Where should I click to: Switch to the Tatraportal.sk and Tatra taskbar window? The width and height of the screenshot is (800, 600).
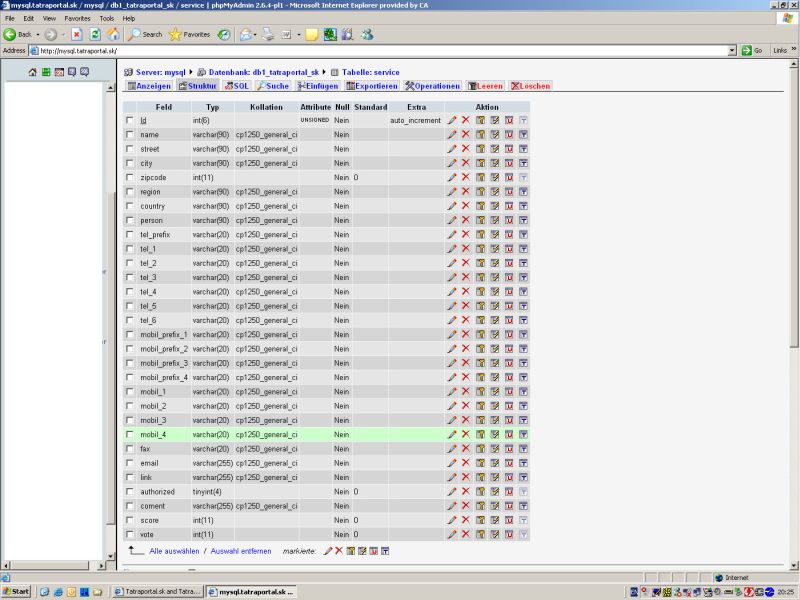click(x=158, y=592)
